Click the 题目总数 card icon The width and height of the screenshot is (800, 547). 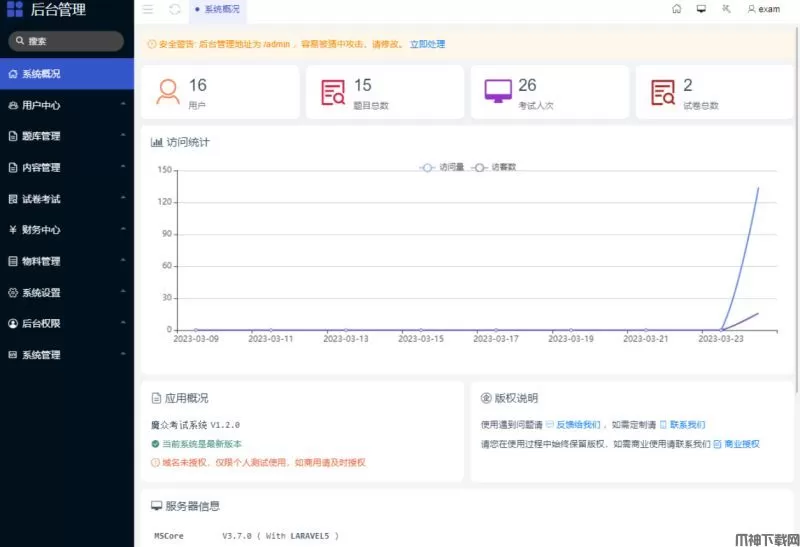[x=333, y=93]
